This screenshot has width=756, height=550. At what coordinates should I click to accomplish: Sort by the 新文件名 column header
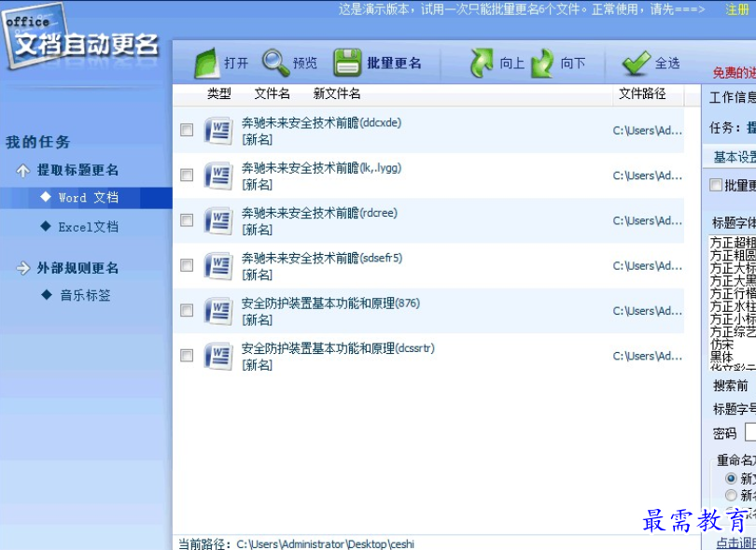click(337, 93)
